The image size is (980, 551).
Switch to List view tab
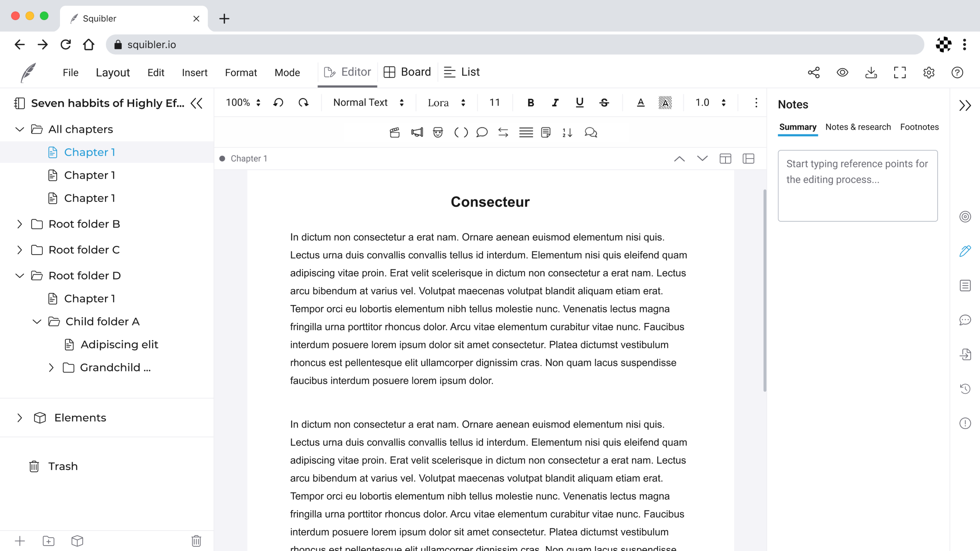pyautogui.click(x=462, y=72)
